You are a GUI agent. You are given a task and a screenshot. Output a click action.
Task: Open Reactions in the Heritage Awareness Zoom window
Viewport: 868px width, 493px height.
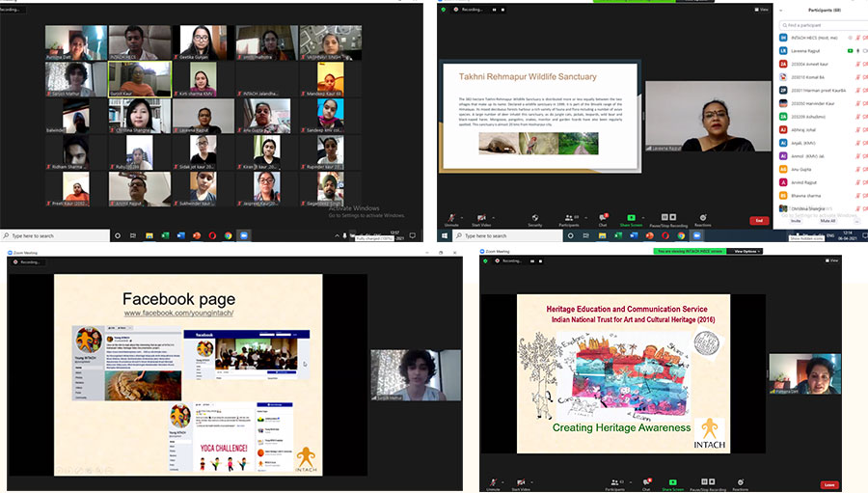coord(740,484)
